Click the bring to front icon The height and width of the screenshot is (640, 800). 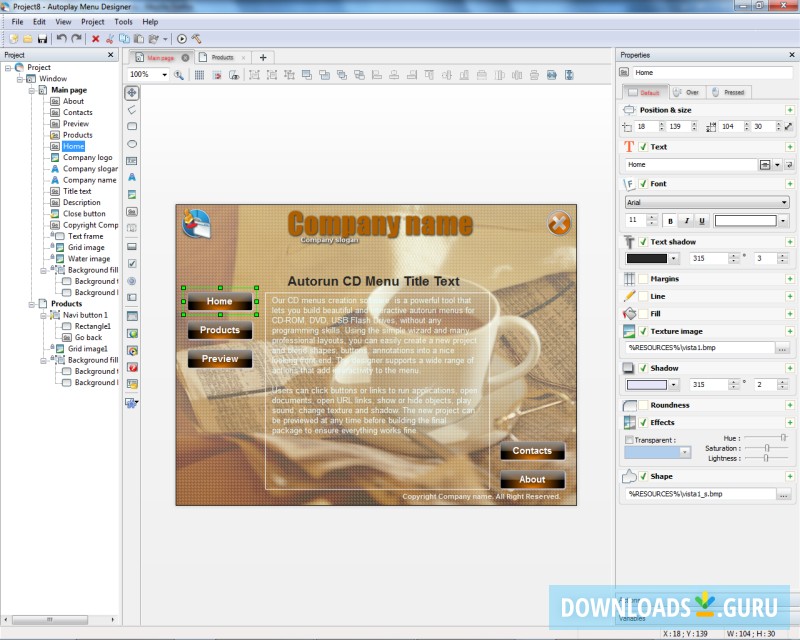tap(307, 75)
